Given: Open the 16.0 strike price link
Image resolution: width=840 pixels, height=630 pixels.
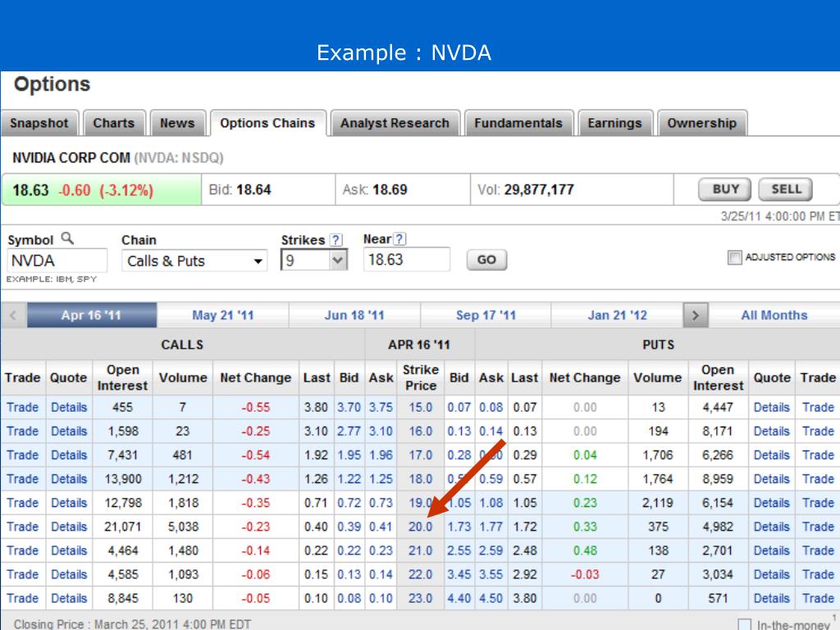Looking at the screenshot, I should pos(421,431).
